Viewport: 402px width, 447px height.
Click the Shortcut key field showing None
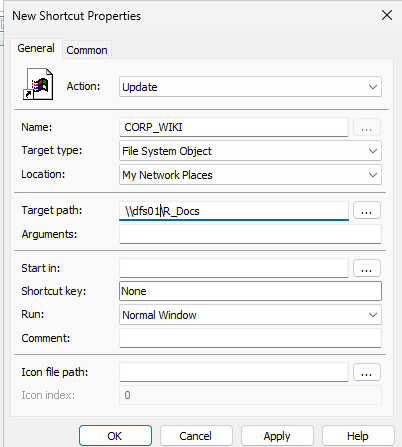tap(250, 291)
